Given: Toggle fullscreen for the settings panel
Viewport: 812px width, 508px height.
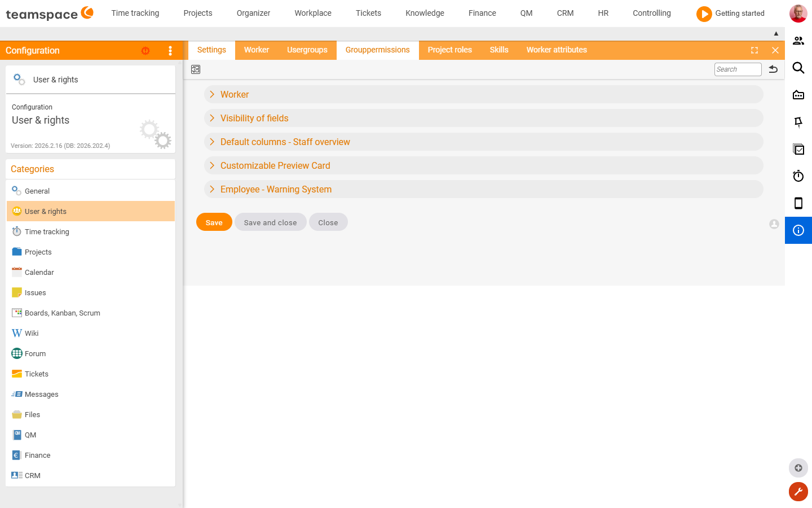Looking at the screenshot, I should [754, 50].
